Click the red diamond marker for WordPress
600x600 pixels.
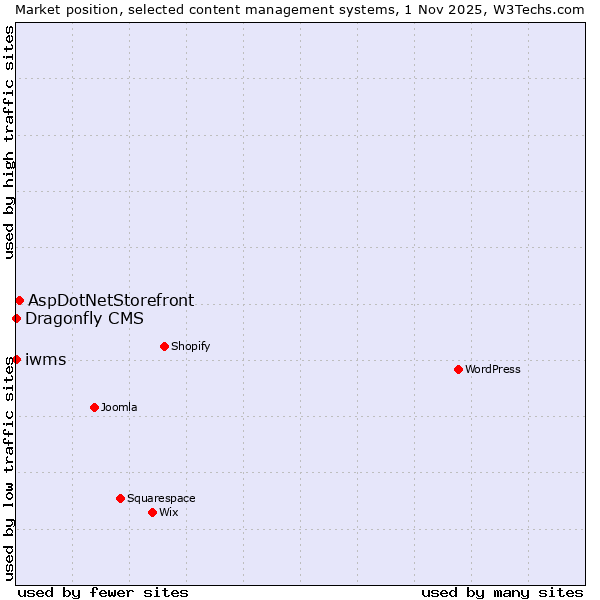coord(458,369)
